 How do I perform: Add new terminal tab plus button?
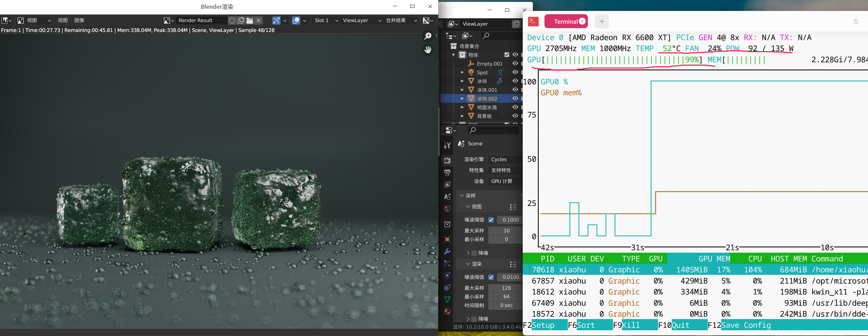pos(601,22)
